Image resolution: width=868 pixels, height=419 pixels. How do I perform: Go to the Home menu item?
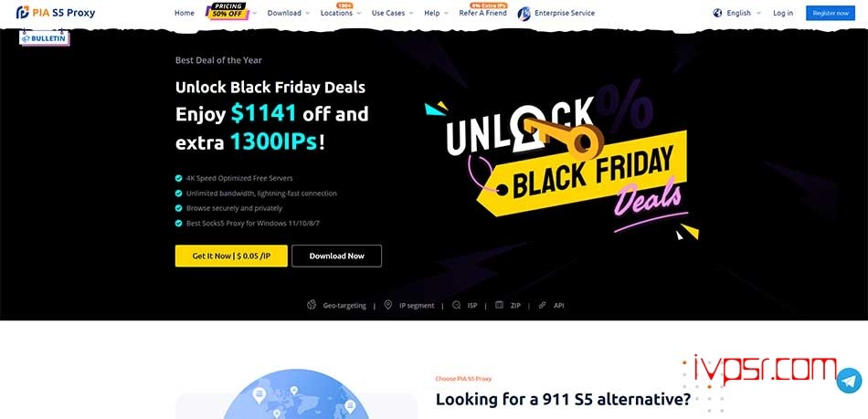185,13
